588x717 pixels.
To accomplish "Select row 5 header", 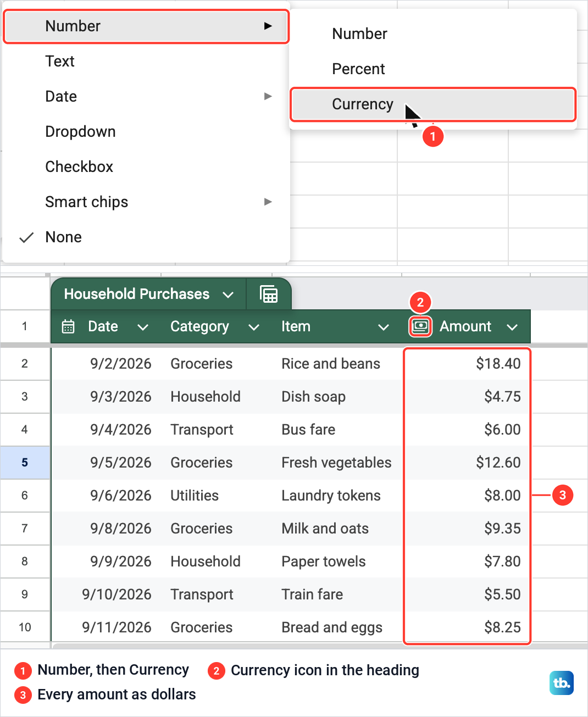I will 25,463.
